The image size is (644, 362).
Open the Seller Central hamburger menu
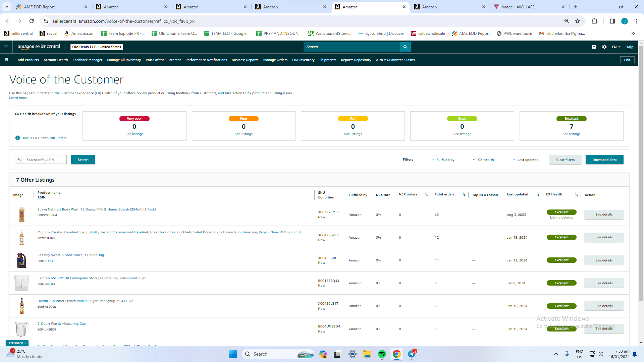tap(6, 47)
